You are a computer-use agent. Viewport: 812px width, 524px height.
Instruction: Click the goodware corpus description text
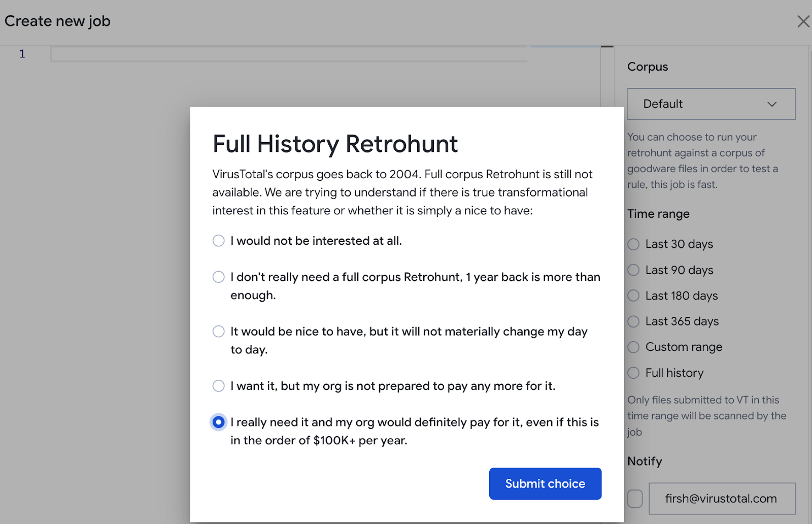click(703, 160)
